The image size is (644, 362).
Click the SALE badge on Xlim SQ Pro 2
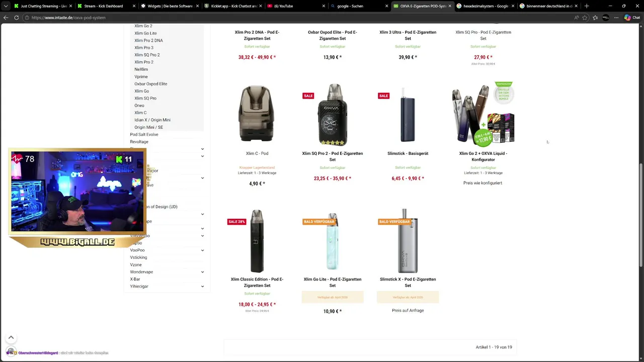pyautogui.click(x=308, y=96)
